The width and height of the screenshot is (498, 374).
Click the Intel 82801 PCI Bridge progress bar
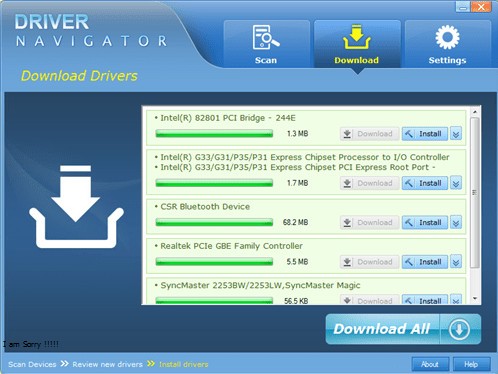coord(214,134)
